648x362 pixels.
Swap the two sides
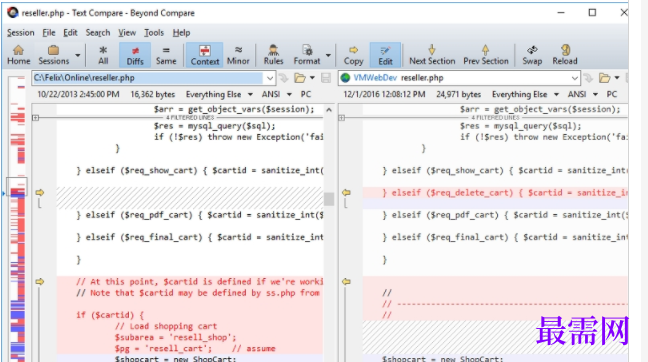[x=532, y=55]
